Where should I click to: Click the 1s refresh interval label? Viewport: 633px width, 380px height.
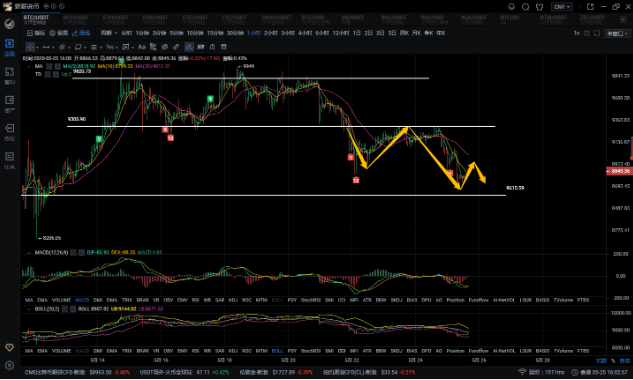(576, 33)
